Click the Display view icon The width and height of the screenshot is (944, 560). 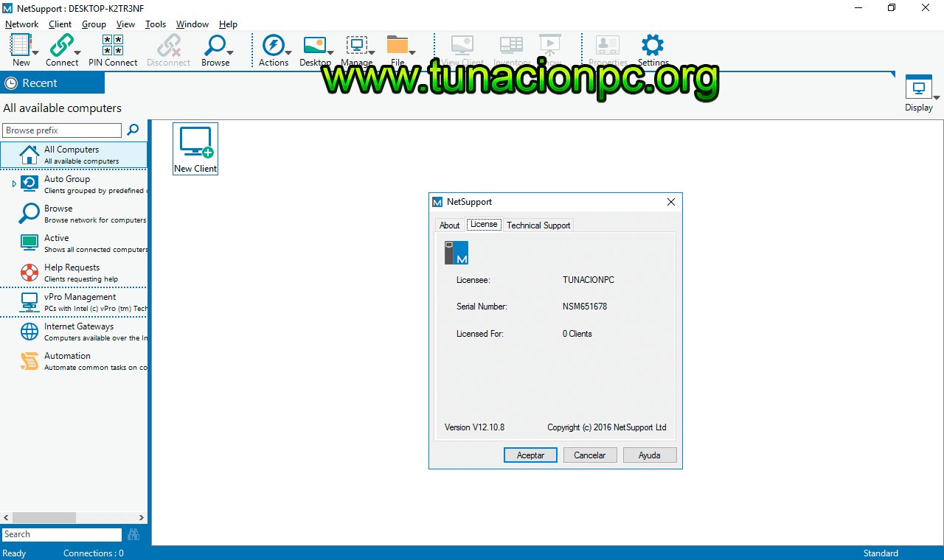pyautogui.click(x=919, y=88)
